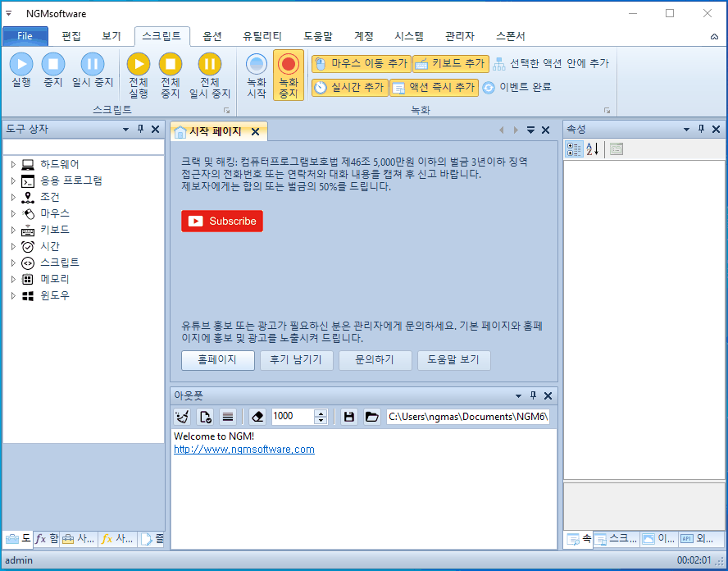Stop recording with 녹화 중지
728x571 pixels.
[x=289, y=75]
